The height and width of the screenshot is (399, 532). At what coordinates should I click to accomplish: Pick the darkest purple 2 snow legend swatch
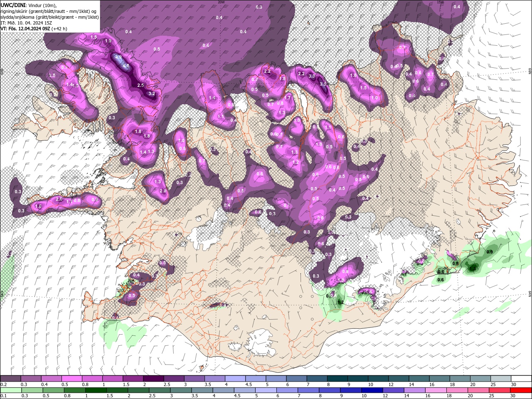[x=153, y=379]
